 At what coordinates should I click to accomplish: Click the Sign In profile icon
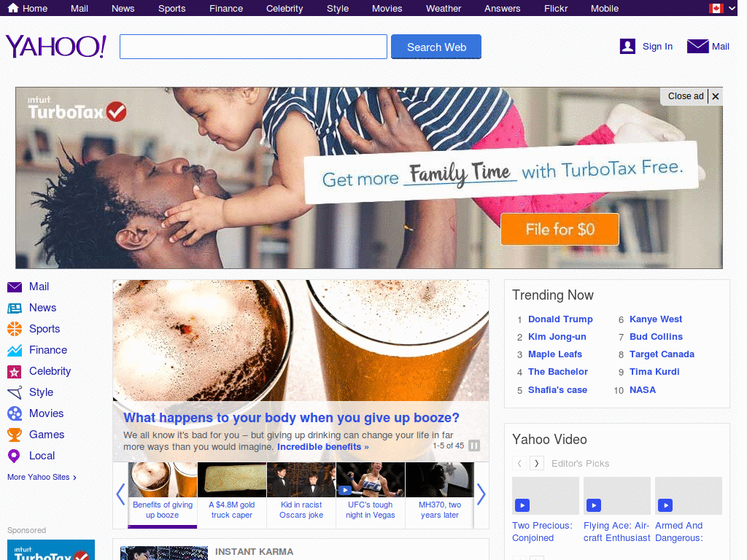pyautogui.click(x=627, y=46)
